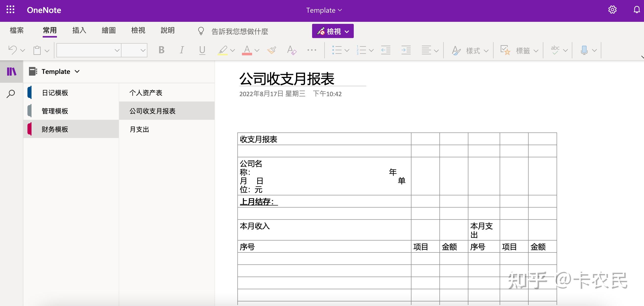Open Template title dropdown in header
The height and width of the screenshot is (306, 644).
pos(324,10)
